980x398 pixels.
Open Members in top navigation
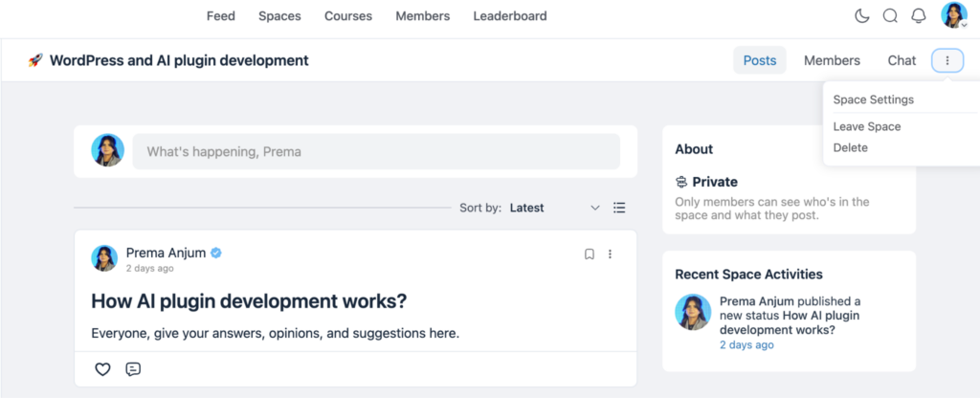click(422, 16)
